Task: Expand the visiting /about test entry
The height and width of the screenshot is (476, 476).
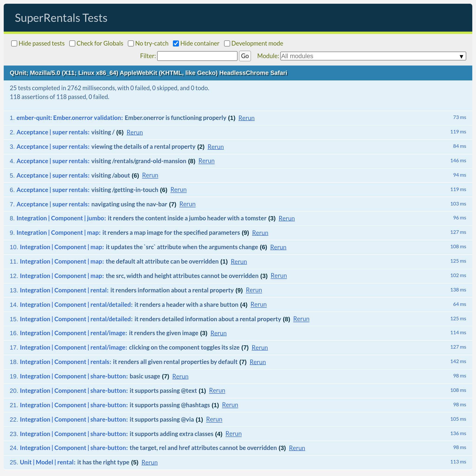Action: pos(110,175)
